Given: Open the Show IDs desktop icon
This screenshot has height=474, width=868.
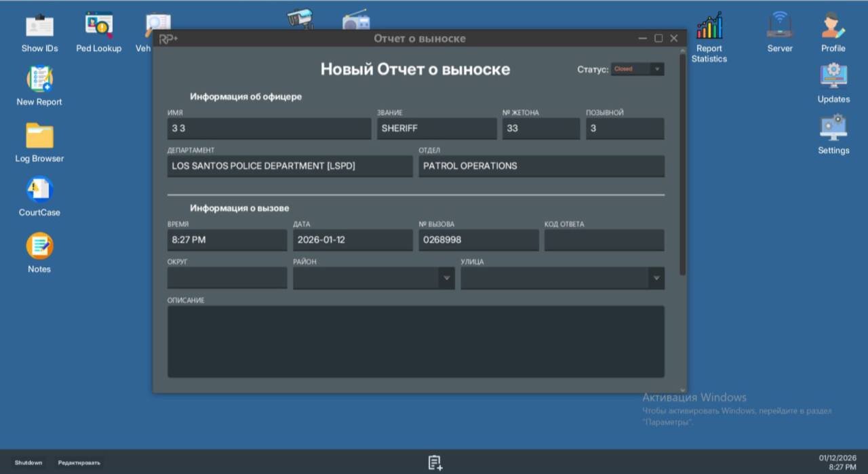Looking at the screenshot, I should 39,27.
